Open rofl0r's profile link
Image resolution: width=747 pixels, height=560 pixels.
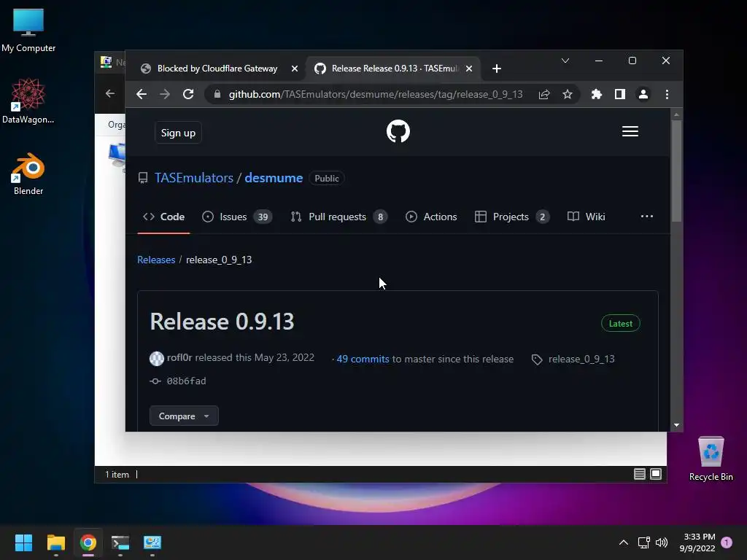pyautogui.click(x=179, y=357)
